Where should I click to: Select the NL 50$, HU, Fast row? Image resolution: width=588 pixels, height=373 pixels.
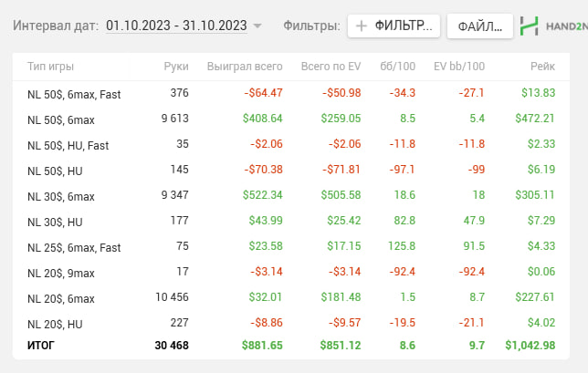[68, 144]
